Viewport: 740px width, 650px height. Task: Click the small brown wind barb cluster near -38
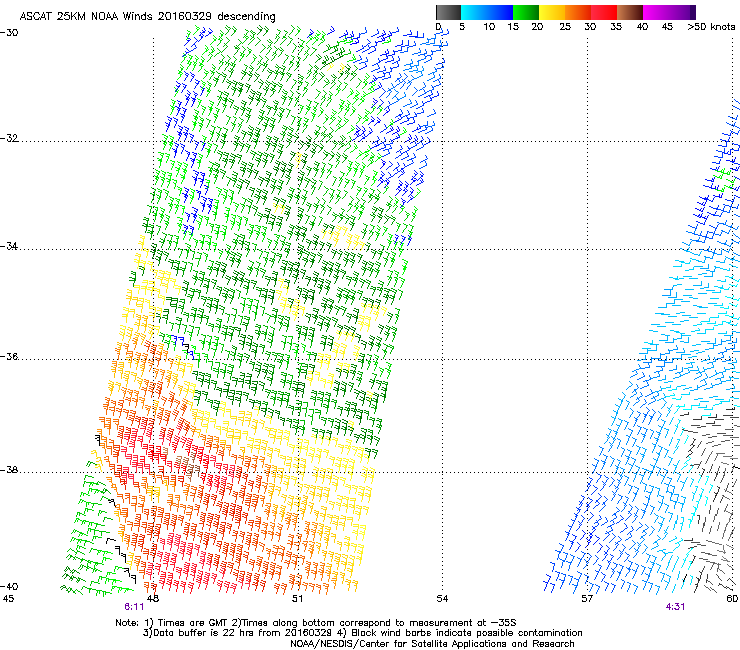tap(188, 466)
